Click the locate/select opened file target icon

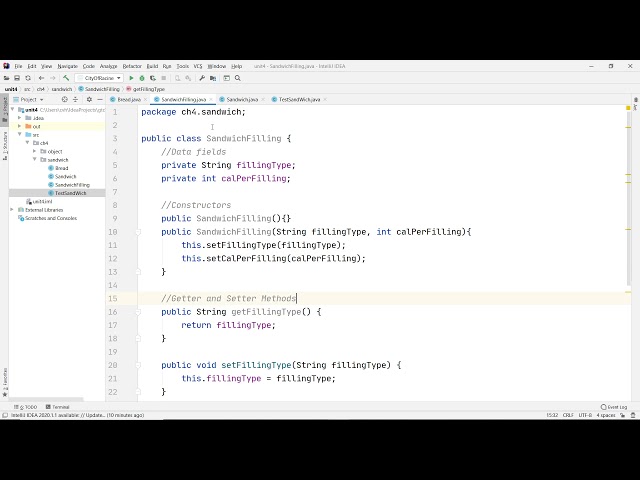coord(64,99)
